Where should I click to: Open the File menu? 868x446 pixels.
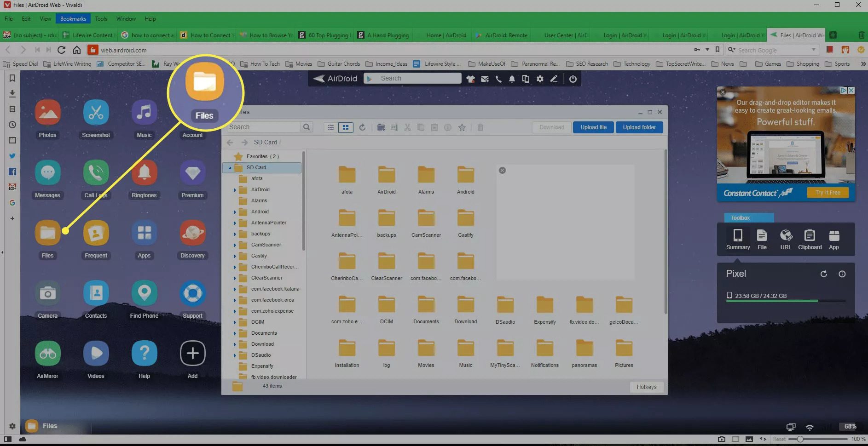pos(9,19)
